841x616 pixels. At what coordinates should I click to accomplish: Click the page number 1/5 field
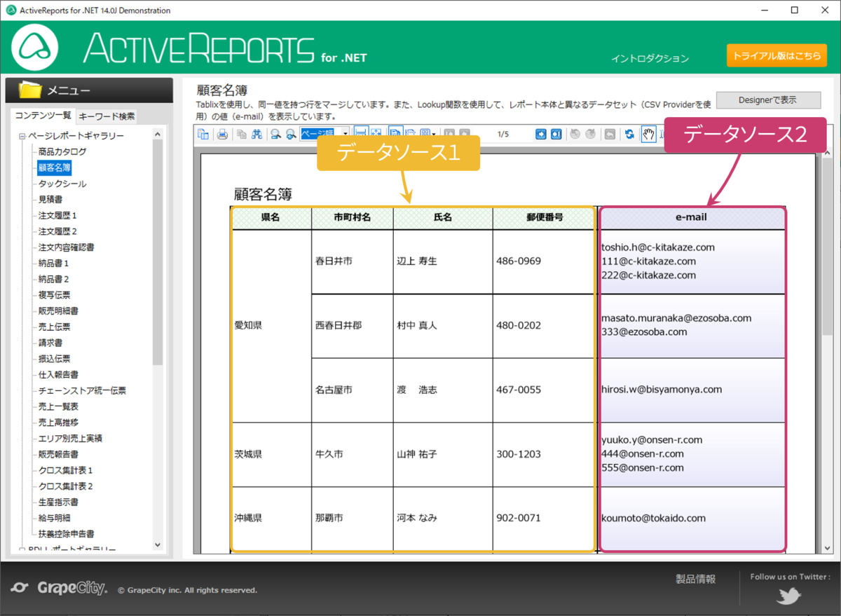pyautogui.click(x=502, y=134)
